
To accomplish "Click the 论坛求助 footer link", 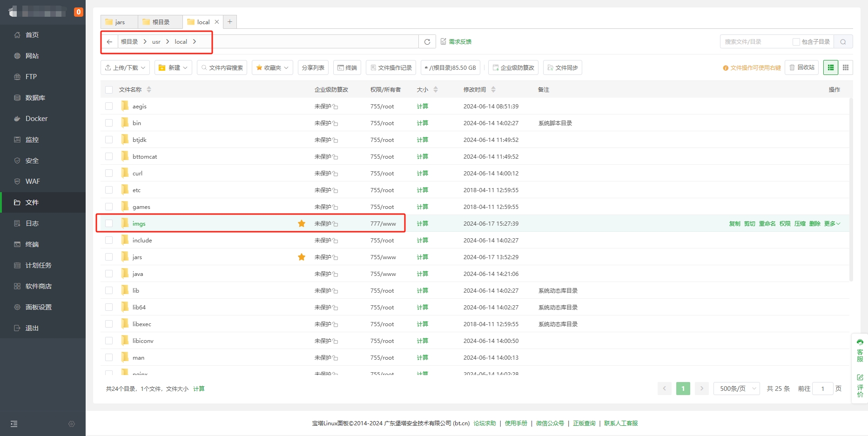I will coord(484,423).
